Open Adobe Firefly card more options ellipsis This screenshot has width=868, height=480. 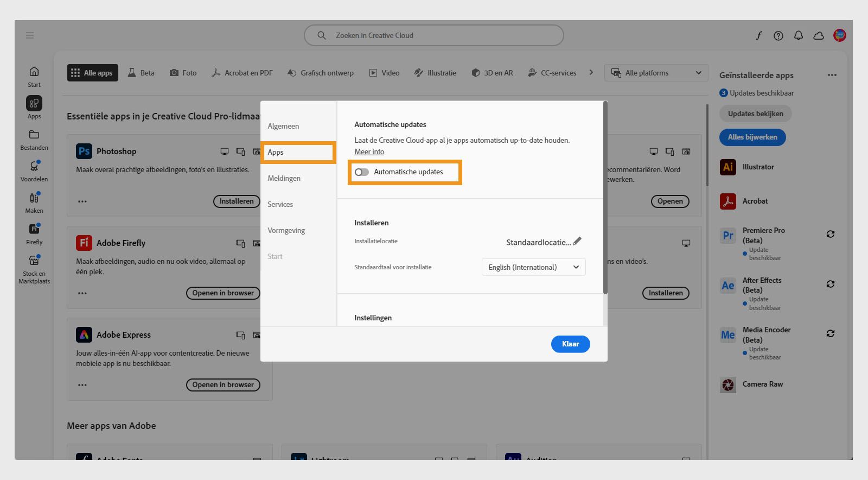point(82,293)
